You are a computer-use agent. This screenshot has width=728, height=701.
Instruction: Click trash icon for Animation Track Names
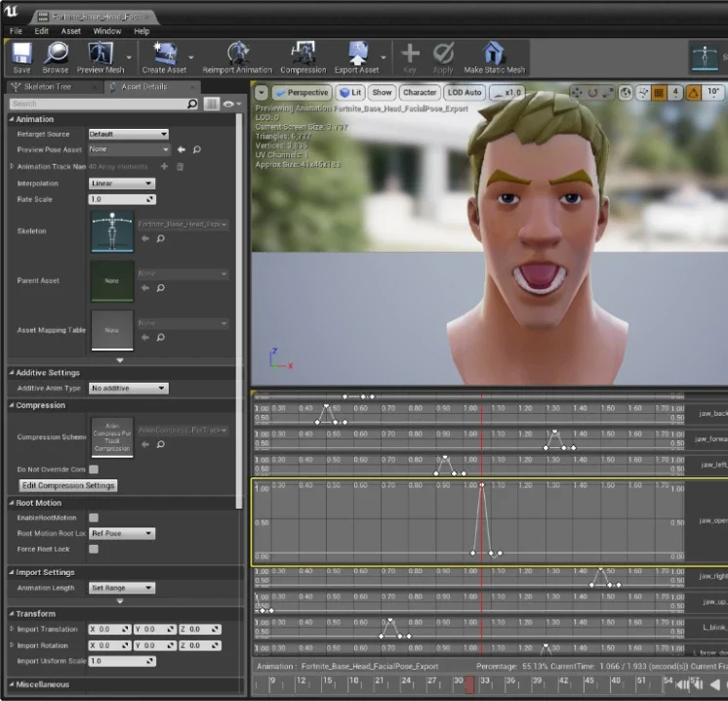tap(180, 166)
